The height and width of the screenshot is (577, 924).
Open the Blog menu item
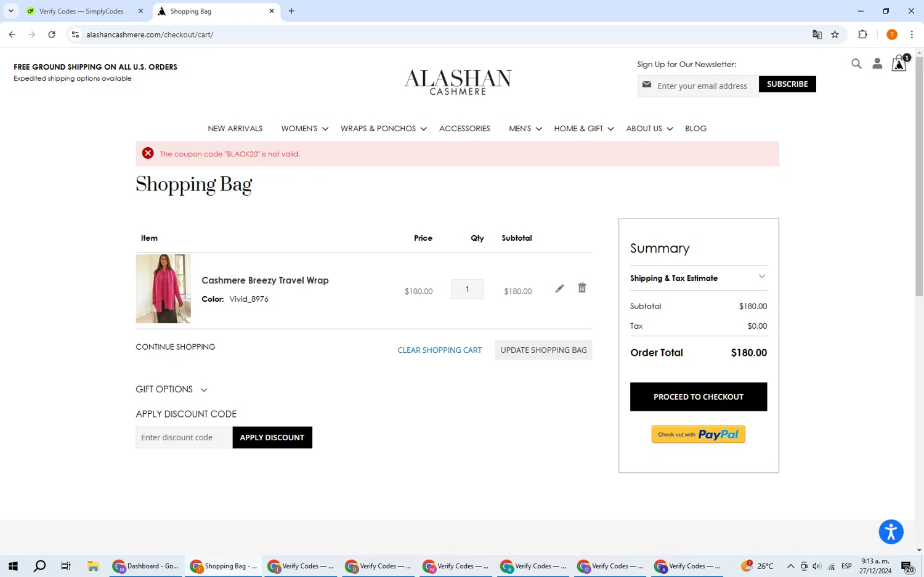[x=695, y=129]
